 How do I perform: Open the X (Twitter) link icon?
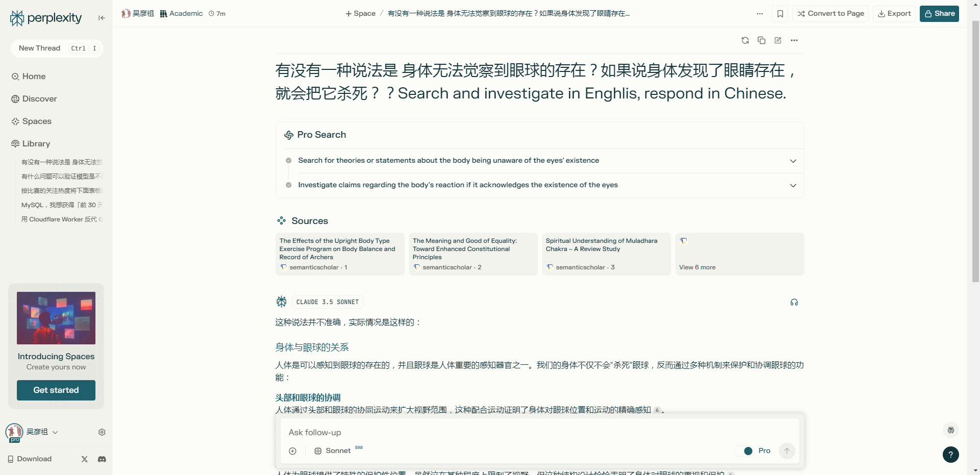click(85, 459)
